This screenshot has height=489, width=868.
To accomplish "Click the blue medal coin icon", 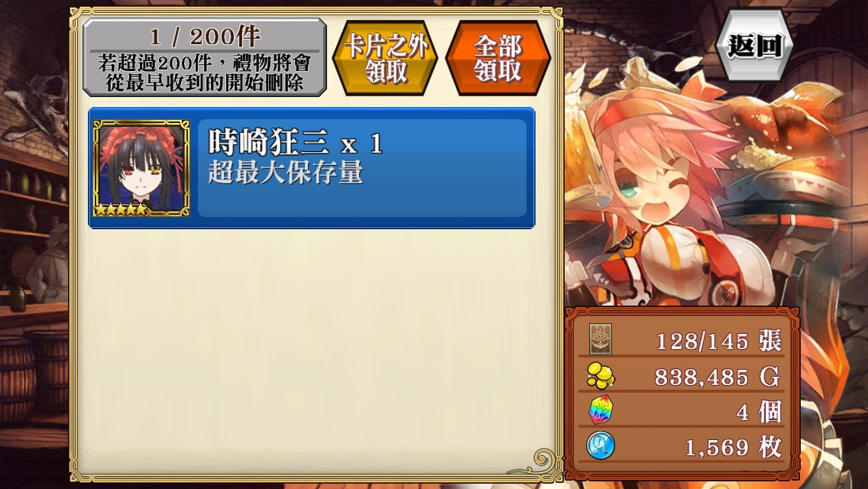I will click(601, 445).
